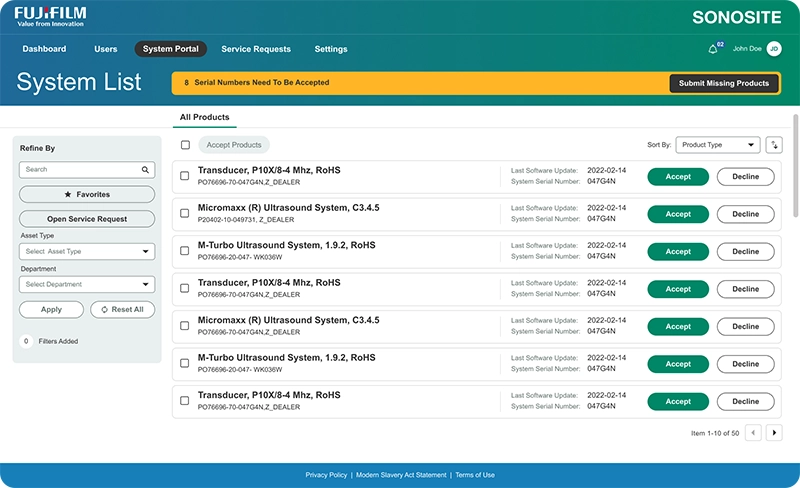Click the Submit Missing Products button

coord(724,83)
